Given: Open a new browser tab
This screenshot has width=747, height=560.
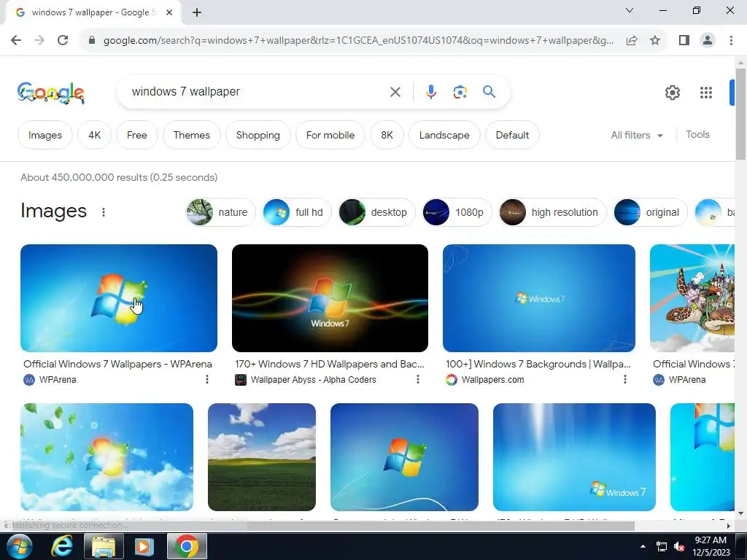Looking at the screenshot, I should click(x=197, y=12).
